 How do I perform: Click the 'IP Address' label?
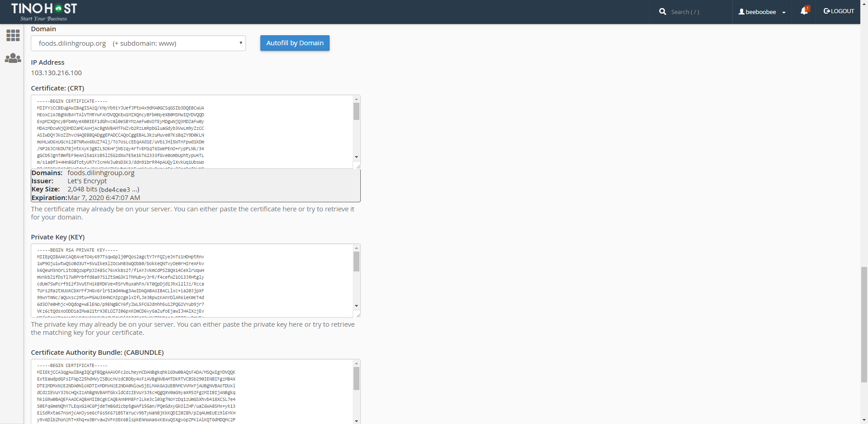tap(47, 62)
